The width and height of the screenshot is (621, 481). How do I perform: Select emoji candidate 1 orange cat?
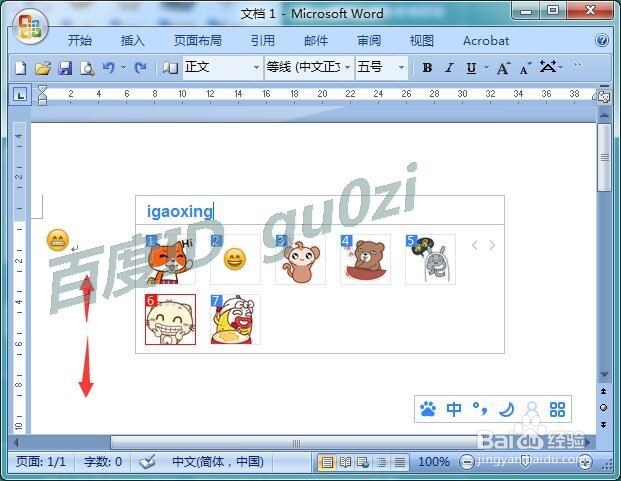[170, 259]
